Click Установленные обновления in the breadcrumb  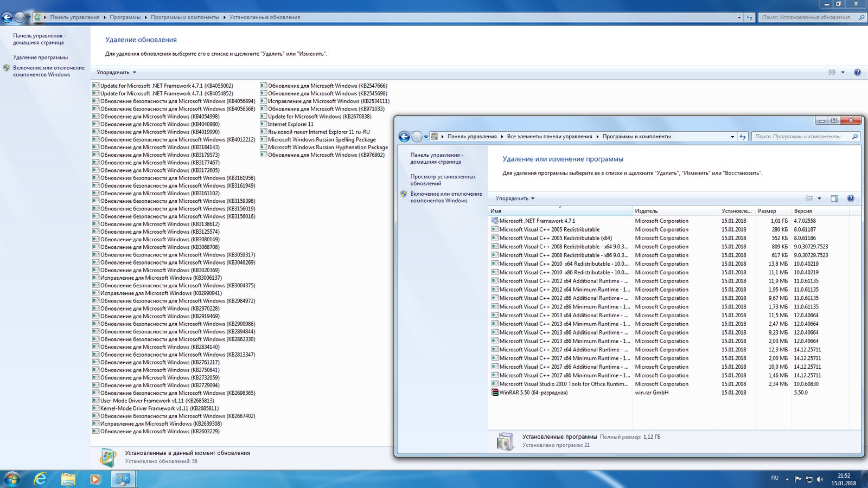coord(265,17)
